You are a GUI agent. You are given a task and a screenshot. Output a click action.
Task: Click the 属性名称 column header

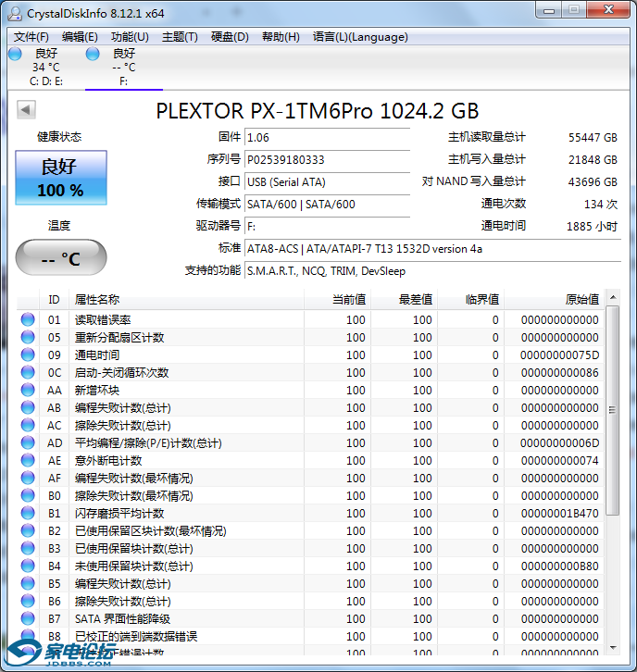point(186,300)
